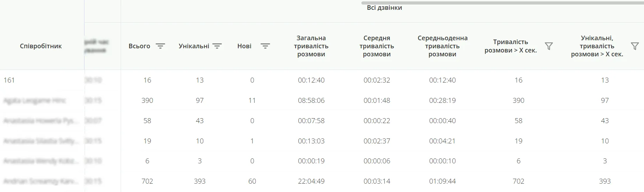
Task: Select the Середня тривалість розмови header
Action: [x=377, y=46]
